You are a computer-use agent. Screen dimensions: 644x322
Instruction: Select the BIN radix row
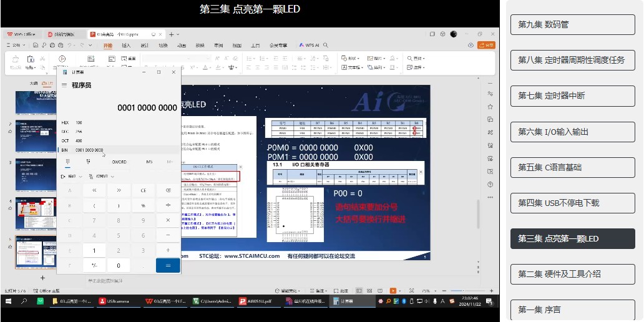119,150
